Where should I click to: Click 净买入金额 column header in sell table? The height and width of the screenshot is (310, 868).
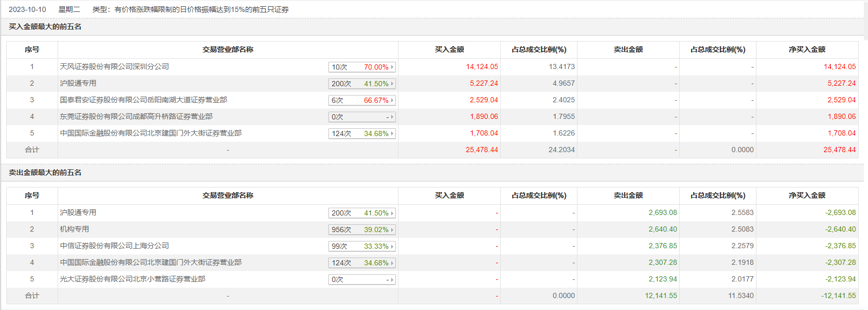coord(807,195)
